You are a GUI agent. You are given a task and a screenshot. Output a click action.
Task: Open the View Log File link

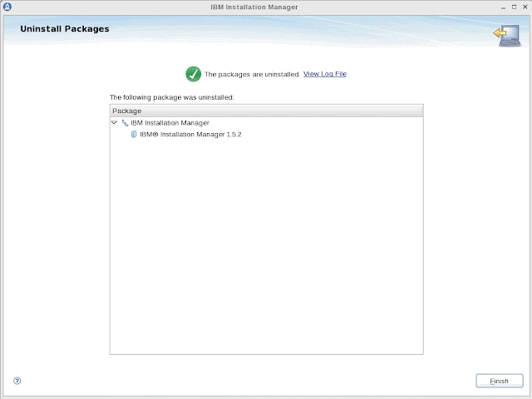pos(325,74)
